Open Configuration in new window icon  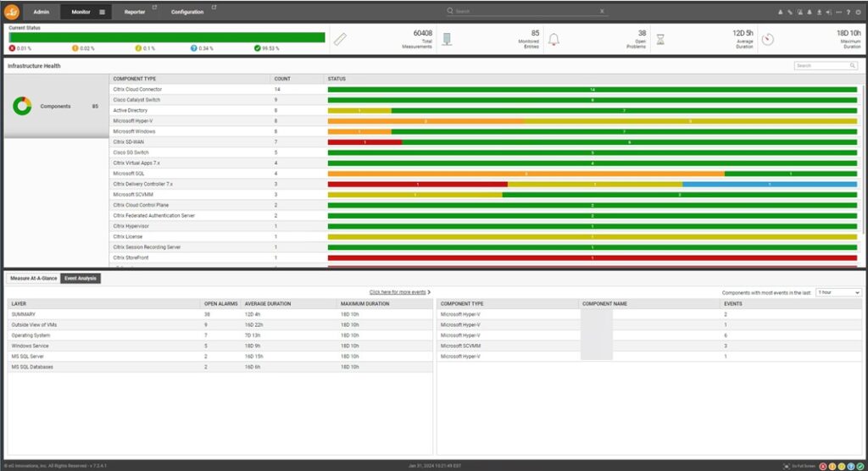point(214,7)
